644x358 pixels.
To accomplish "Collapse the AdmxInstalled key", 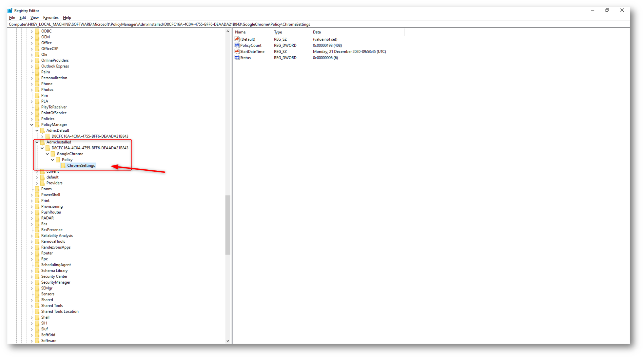I will pos(37,142).
